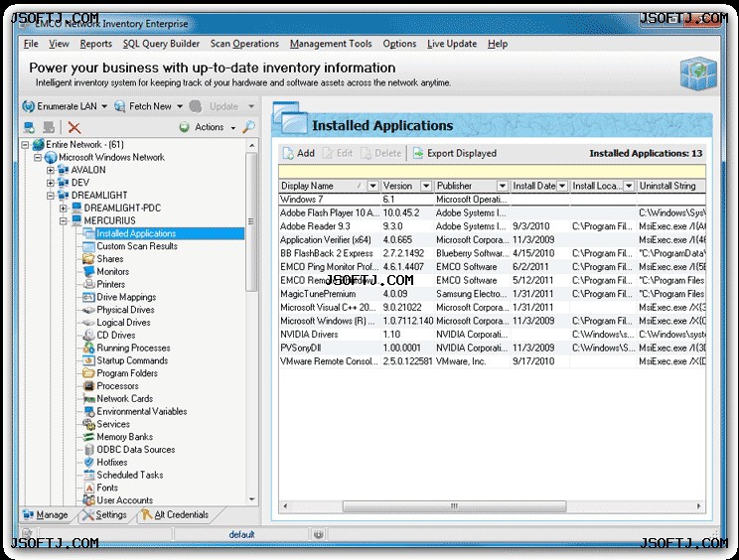Click the Physical Drives icon
This screenshot has height=560, width=739.
[x=88, y=310]
